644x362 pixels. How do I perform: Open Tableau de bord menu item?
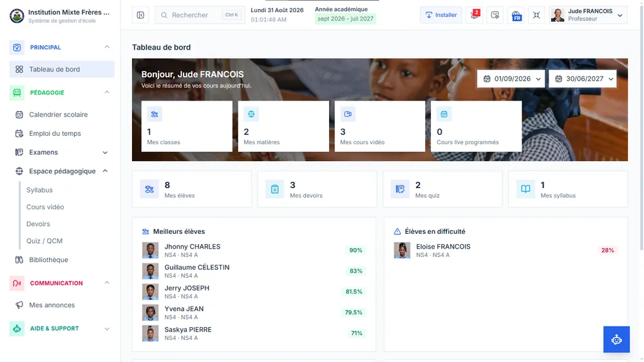click(62, 70)
